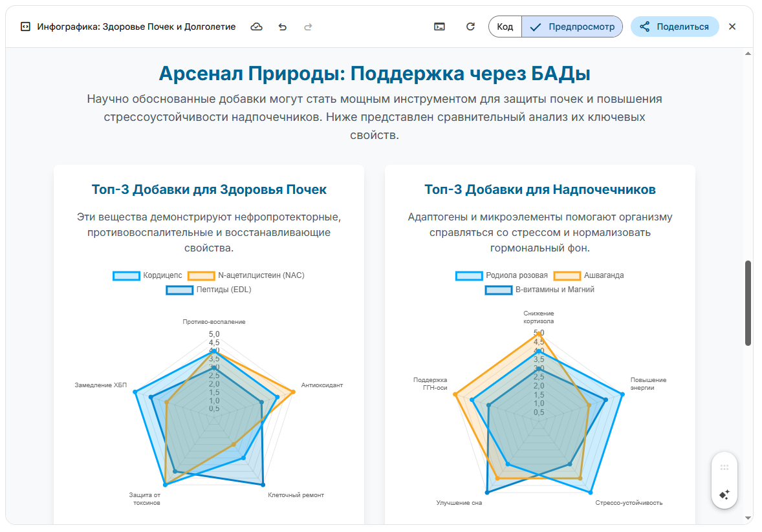
Task: Toggle В-витамины и Магний legend item
Action: click(539, 290)
